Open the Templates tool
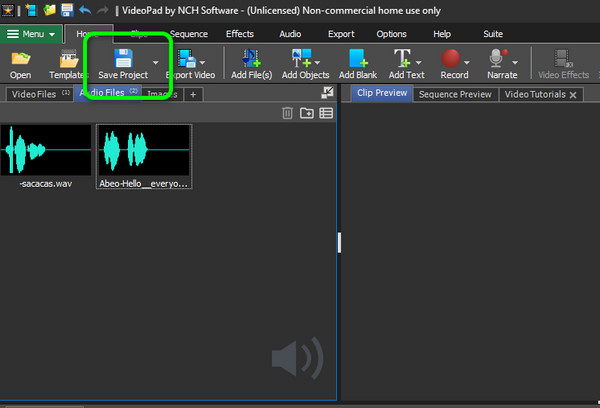Screen dimensions: 600x408 click(68, 64)
